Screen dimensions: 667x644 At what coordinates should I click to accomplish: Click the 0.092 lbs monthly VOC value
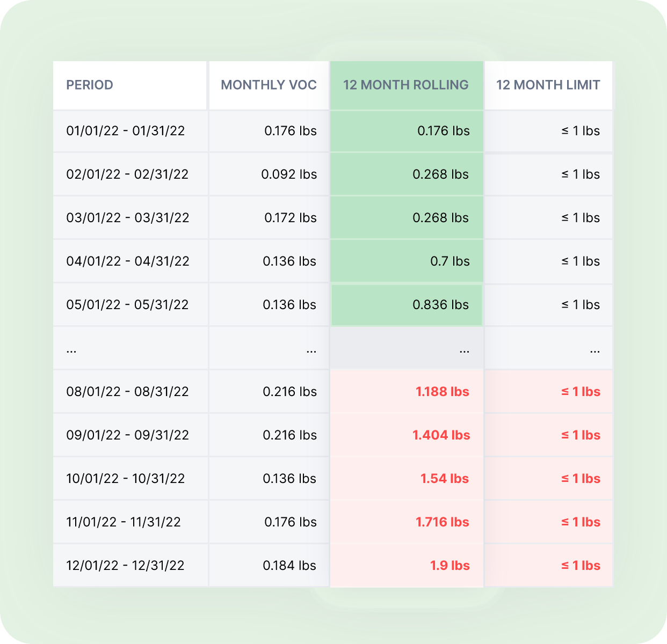pos(289,174)
